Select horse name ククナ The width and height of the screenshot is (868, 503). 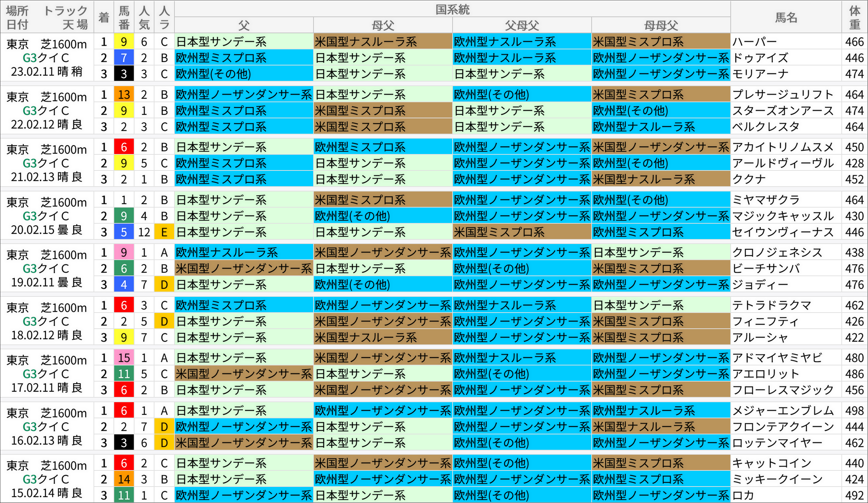pos(749,179)
